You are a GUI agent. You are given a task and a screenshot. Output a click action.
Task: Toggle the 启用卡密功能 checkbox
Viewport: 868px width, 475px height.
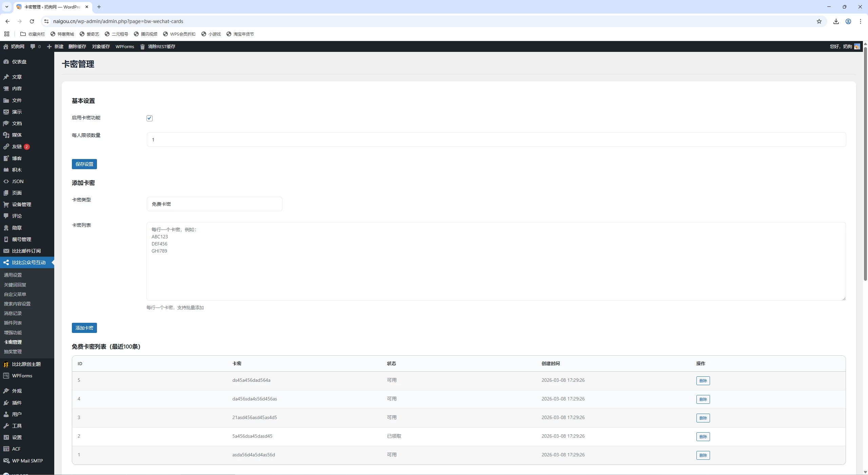coord(150,118)
